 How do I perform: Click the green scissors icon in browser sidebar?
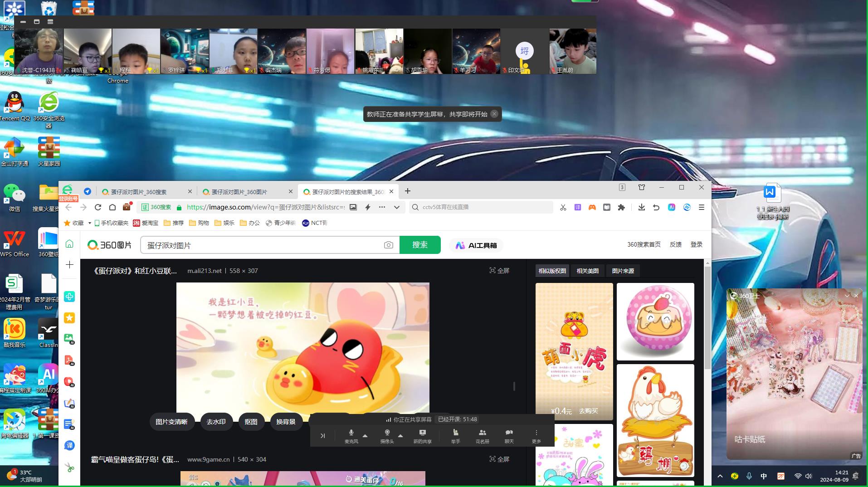69,467
